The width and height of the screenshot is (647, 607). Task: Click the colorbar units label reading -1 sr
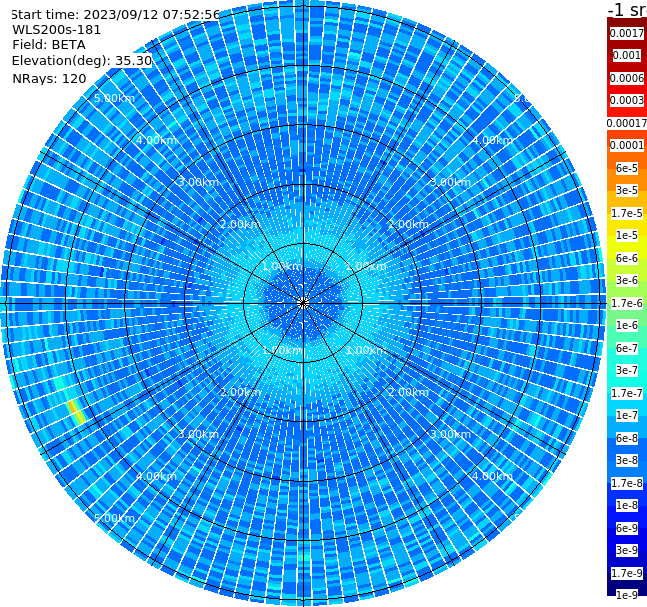(627, 9)
